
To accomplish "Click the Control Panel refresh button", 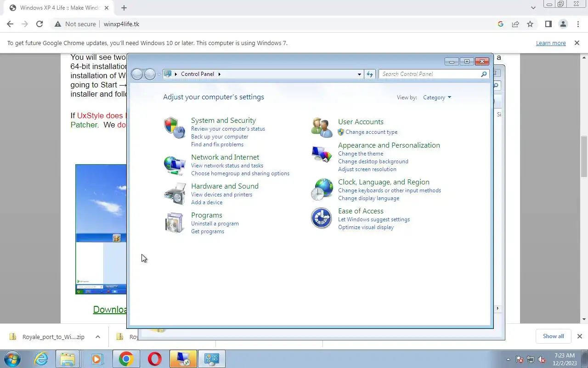I will 370,74.
